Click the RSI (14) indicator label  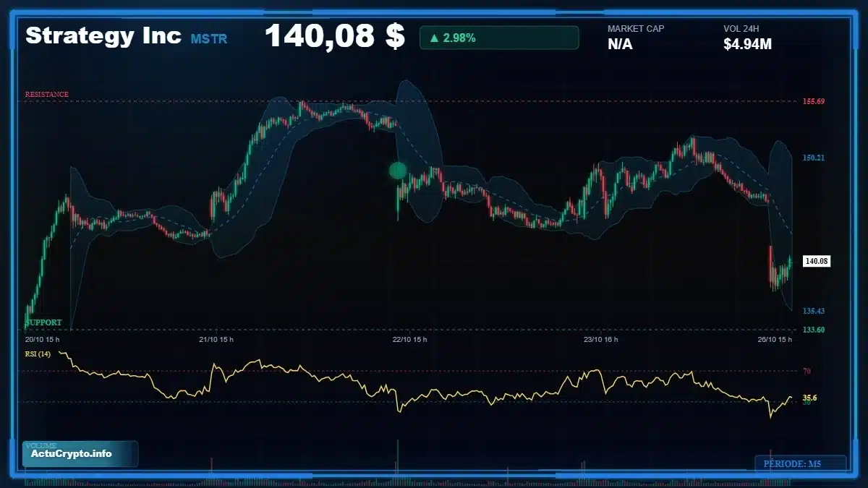click(38, 354)
